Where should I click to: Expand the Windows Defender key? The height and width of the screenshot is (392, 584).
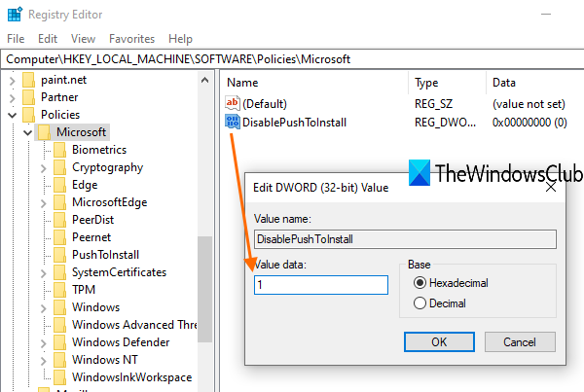point(44,343)
